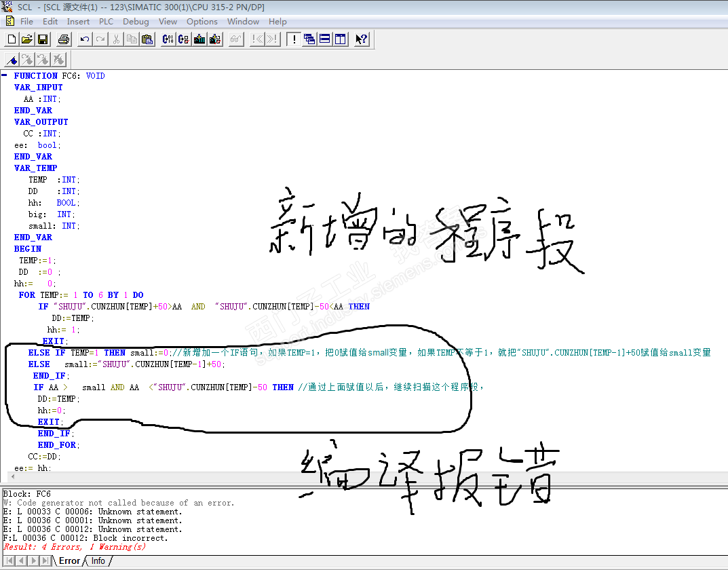Open the Debug menu

click(x=136, y=21)
